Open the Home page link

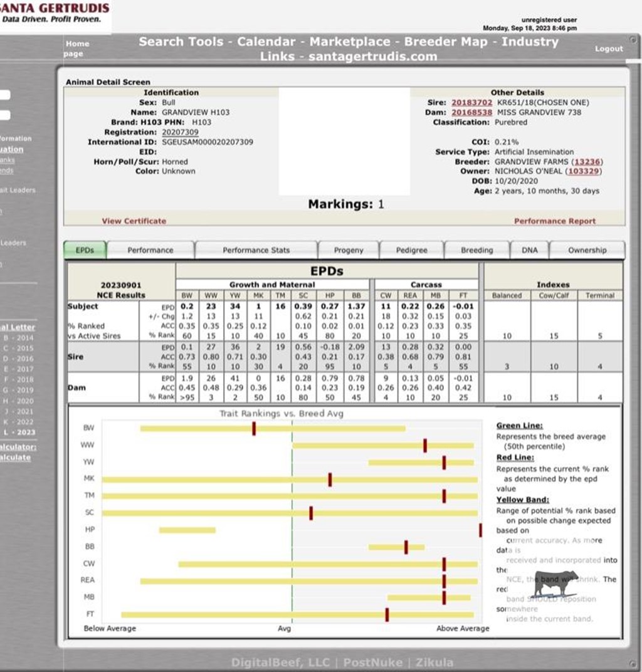click(x=76, y=48)
